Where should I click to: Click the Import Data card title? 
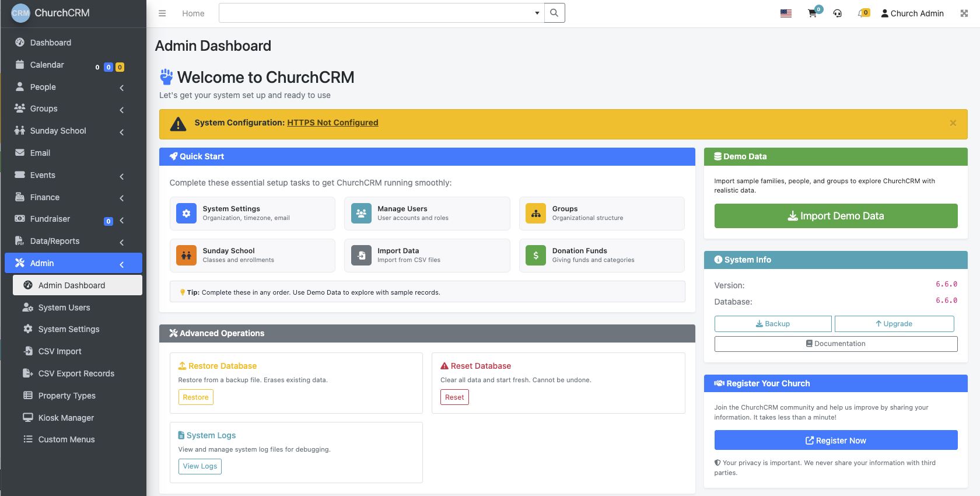(x=398, y=251)
